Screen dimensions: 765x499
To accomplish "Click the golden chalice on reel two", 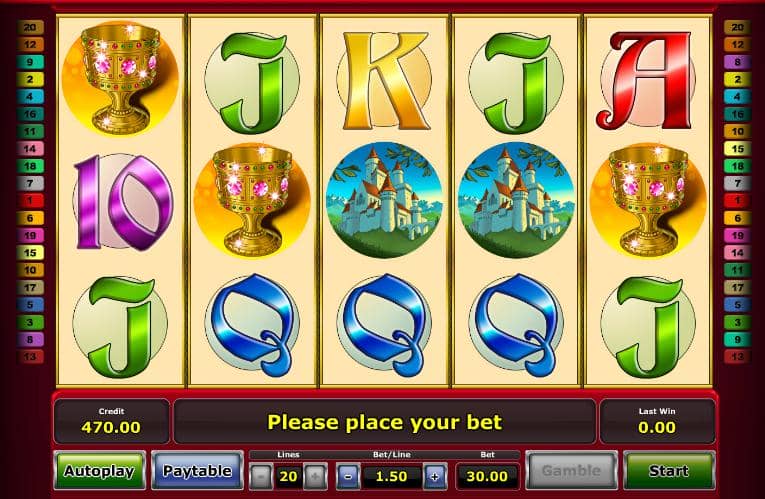I will [x=252, y=200].
